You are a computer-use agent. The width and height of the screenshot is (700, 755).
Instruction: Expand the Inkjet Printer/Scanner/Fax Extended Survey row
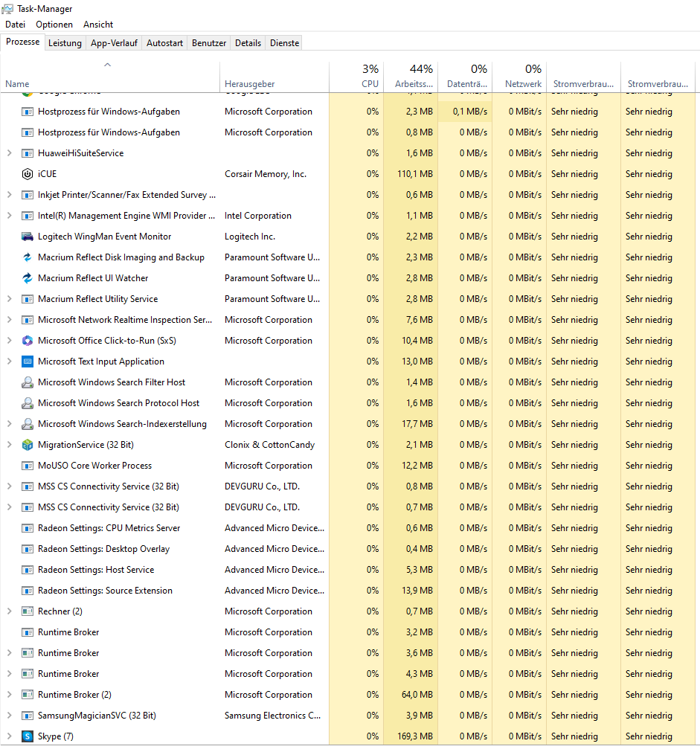pyautogui.click(x=9, y=195)
